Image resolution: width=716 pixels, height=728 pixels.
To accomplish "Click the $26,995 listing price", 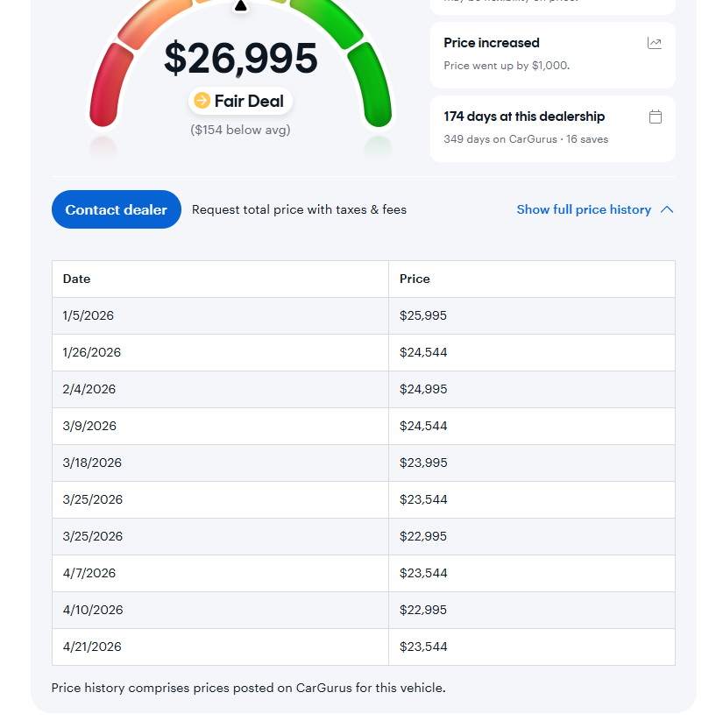I will tap(240, 58).
